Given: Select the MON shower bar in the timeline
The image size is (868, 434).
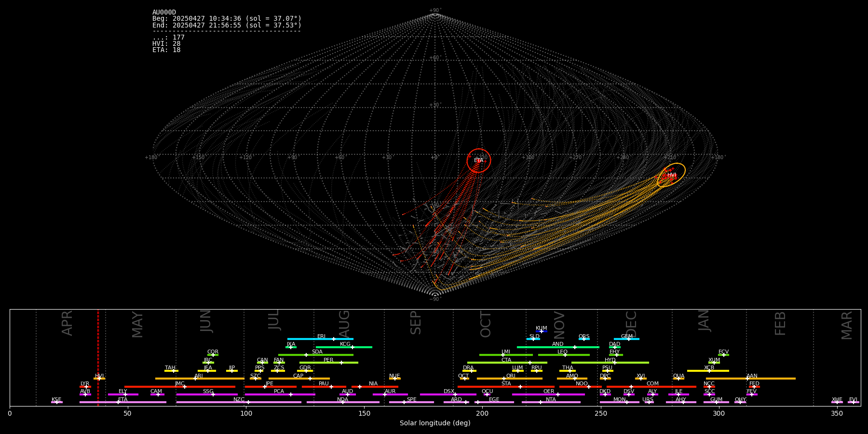Looking at the screenshot, I should pos(620,402).
